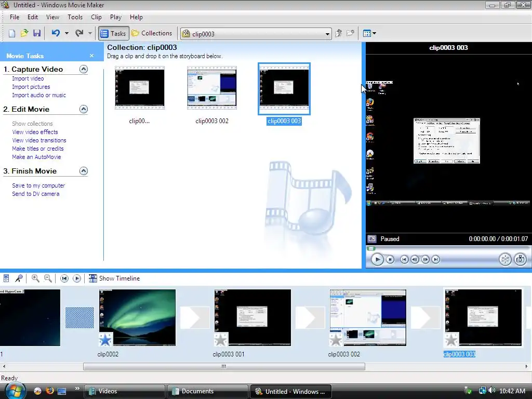Click the transition cell before clip0003 001
The image size is (532, 399).
point(195,317)
